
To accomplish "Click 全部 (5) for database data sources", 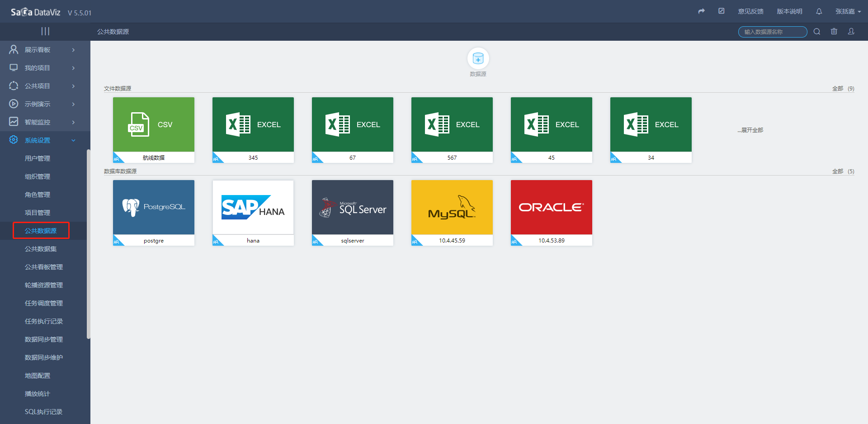I will 843,172.
